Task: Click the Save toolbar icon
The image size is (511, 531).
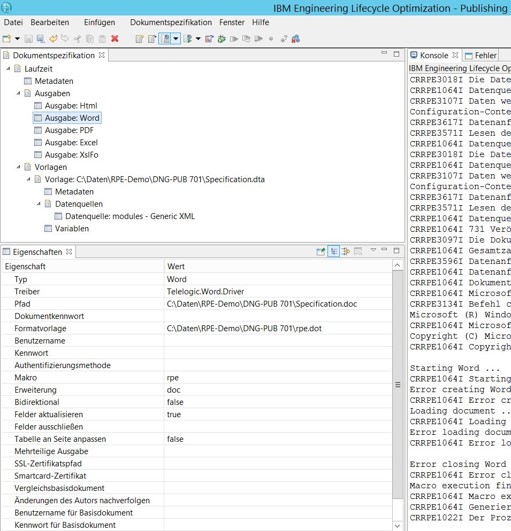Action: (x=28, y=39)
